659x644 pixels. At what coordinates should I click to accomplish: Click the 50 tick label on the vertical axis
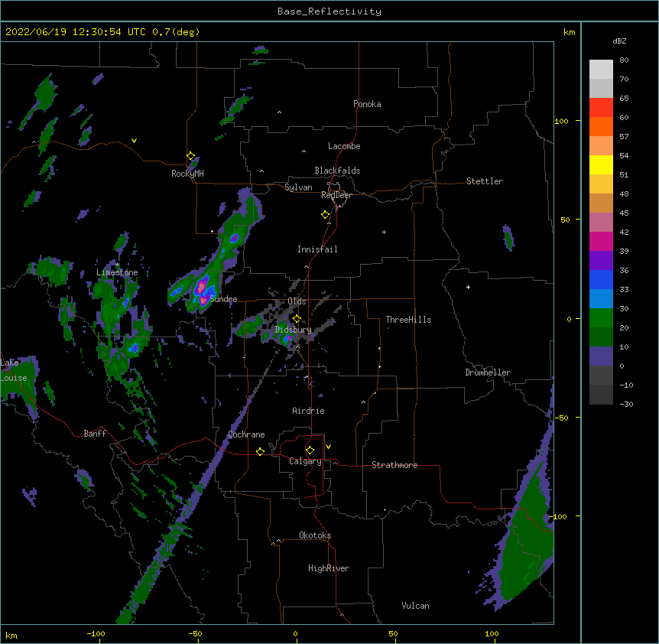tap(565, 220)
